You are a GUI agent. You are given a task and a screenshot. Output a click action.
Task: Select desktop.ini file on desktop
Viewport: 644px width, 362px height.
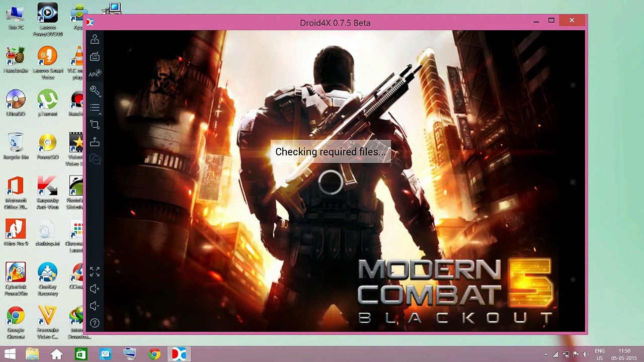[48, 233]
